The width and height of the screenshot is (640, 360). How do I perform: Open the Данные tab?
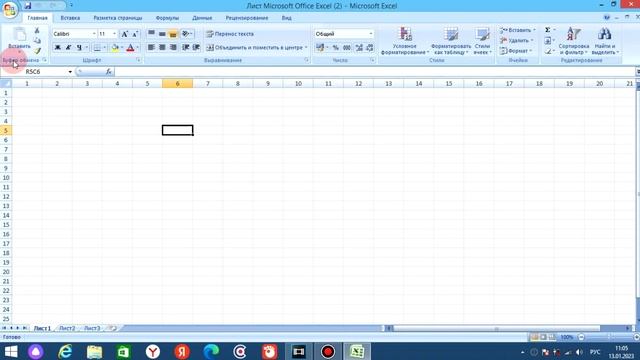pyautogui.click(x=202, y=18)
